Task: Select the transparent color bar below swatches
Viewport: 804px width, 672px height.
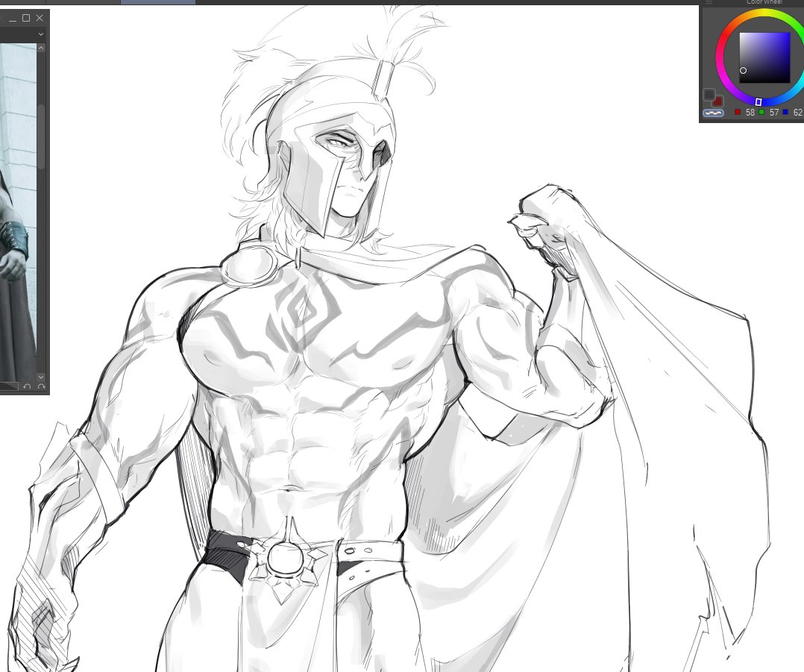Action: [713, 113]
